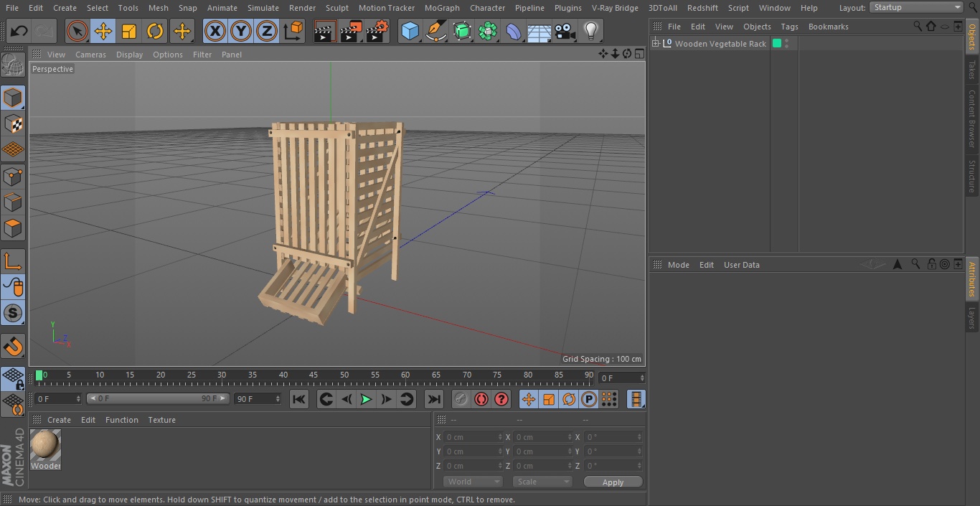Add a Light object

click(590, 32)
